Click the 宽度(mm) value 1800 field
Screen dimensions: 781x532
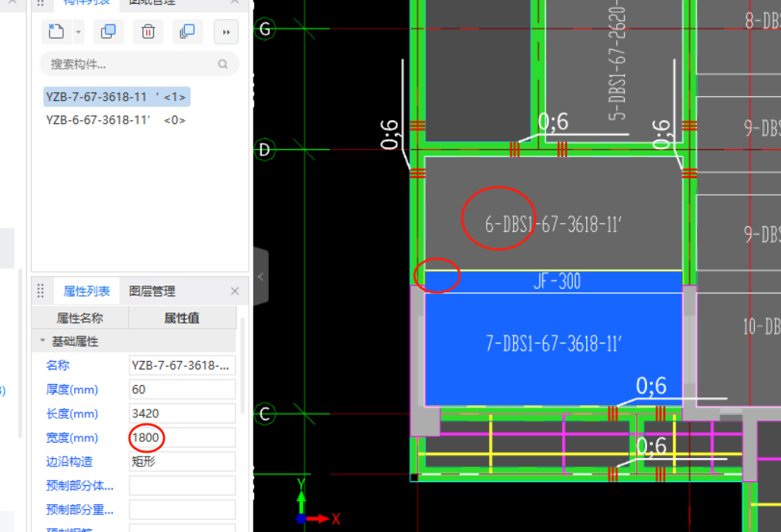click(182, 437)
